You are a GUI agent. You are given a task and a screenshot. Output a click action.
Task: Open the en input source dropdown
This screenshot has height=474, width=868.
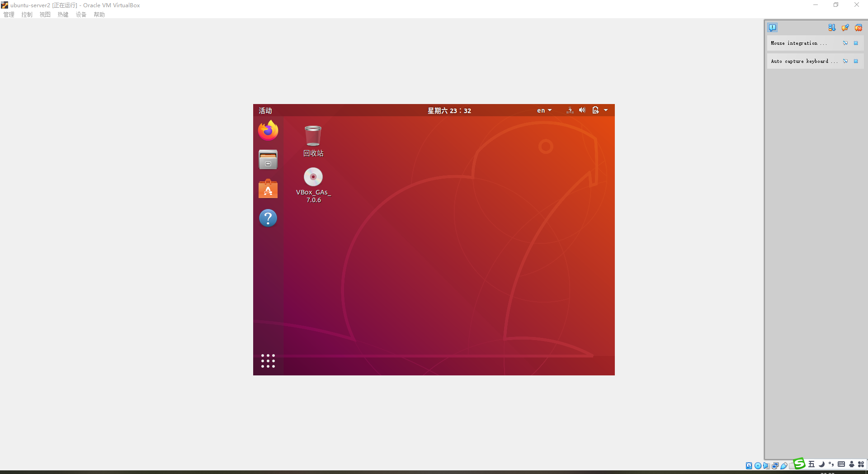click(544, 111)
